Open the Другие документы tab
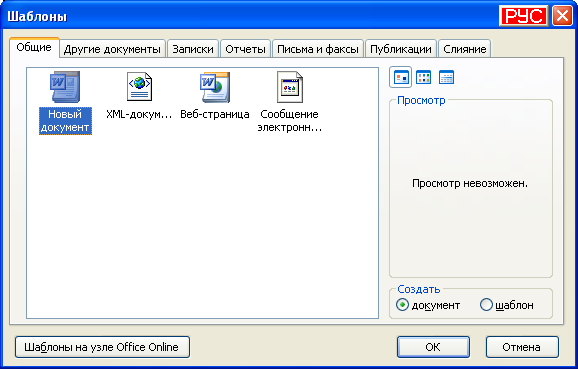 coord(112,49)
